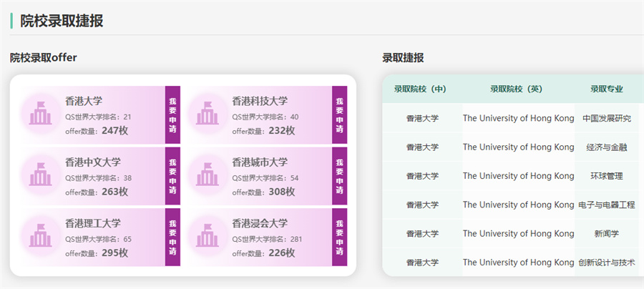This screenshot has width=644, height=289.
Task: Select the 香港理工大学 card title
Action: pos(93,223)
